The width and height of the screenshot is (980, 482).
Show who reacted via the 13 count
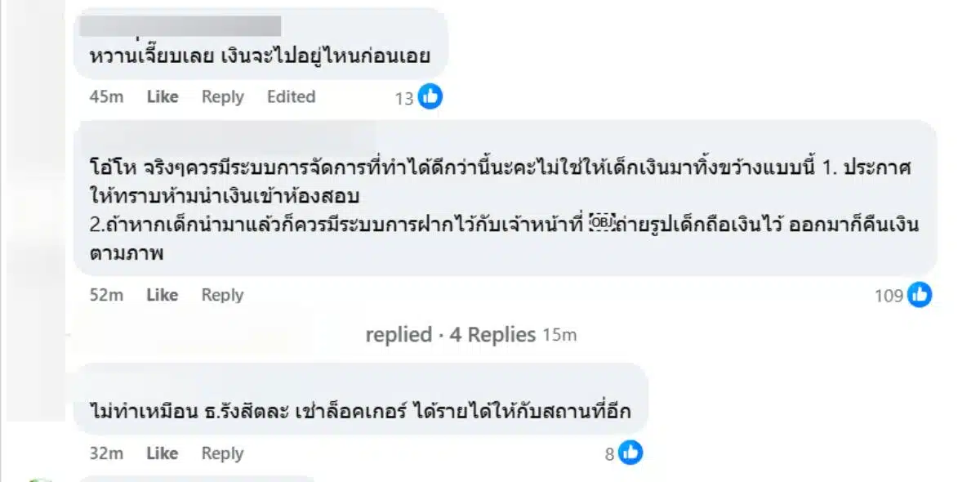404,98
